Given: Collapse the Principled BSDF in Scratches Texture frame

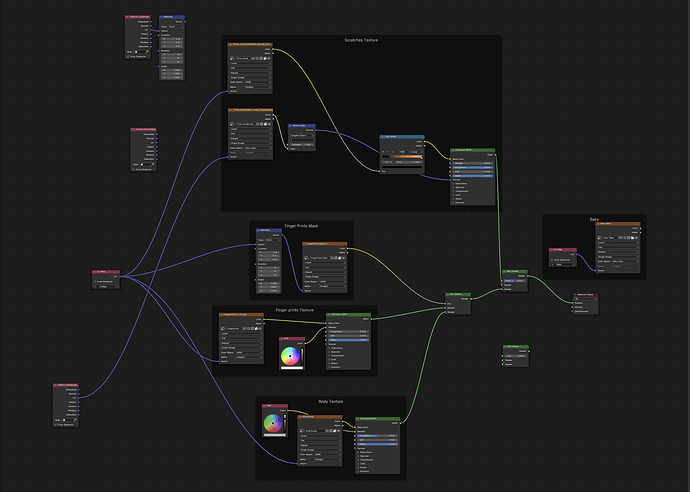Looking at the screenshot, I should [453, 150].
